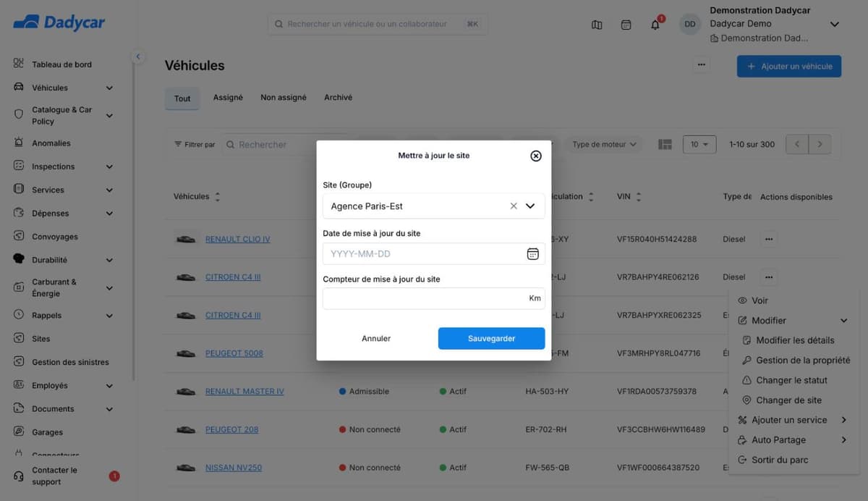The height and width of the screenshot is (501, 868).
Task: Open Convoyages in the sidebar
Action: tap(54, 237)
